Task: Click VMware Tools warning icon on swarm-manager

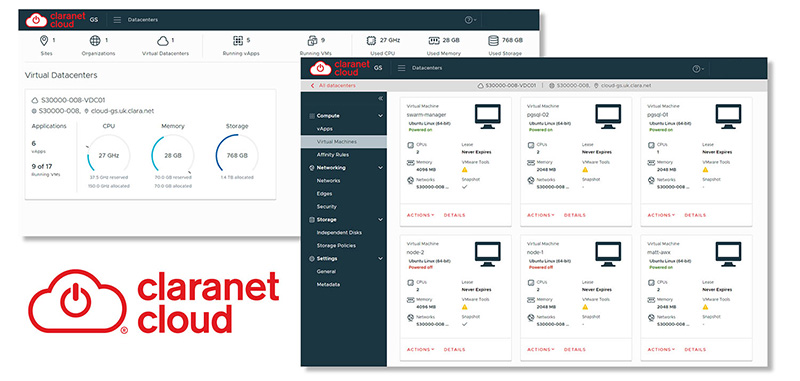Action: [x=464, y=169]
